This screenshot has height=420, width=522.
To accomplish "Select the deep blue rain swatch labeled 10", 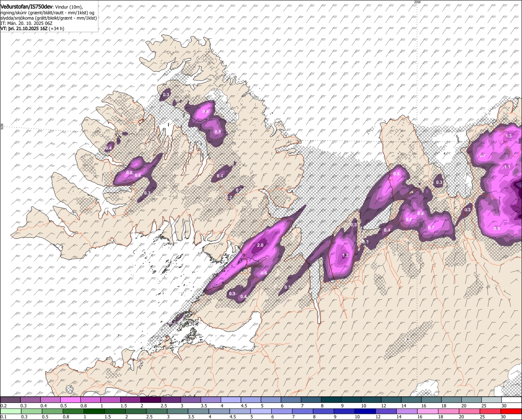I will click(365, 411).
